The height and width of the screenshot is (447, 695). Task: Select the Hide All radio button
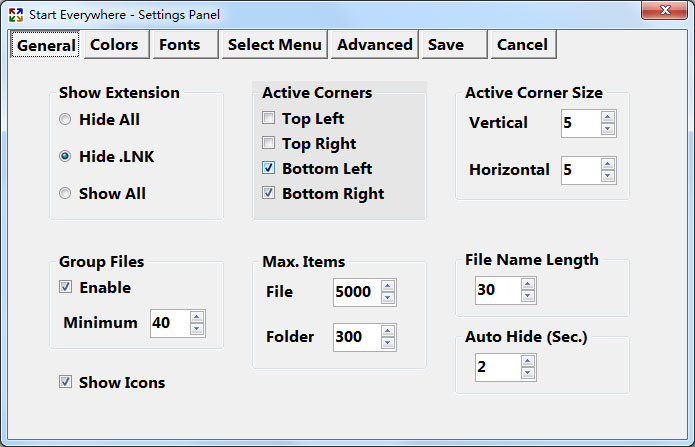coord(66,120)
